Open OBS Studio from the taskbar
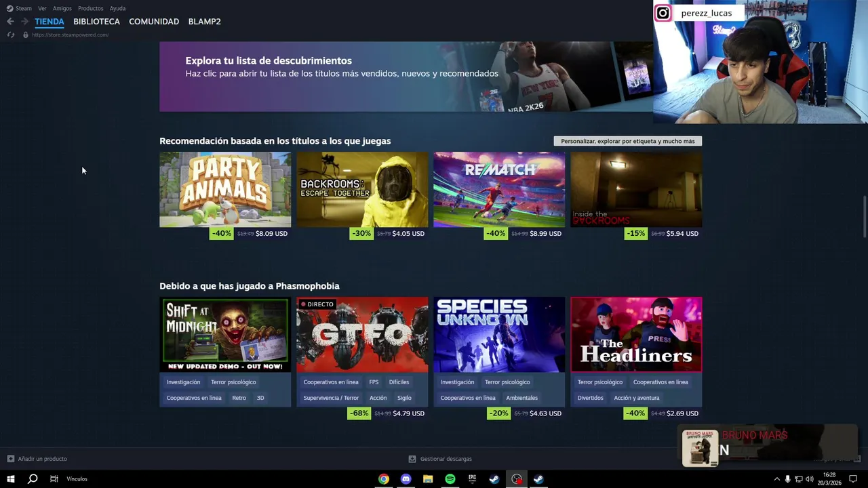 (517, 479)
